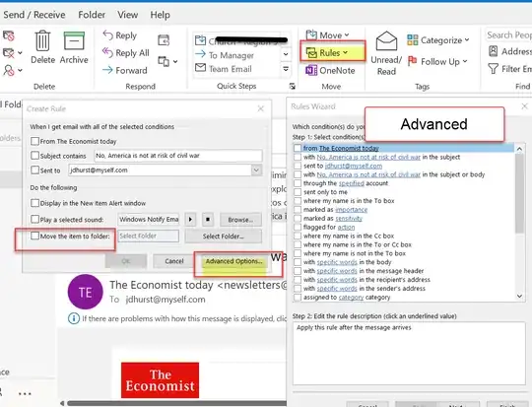Screen dimensions: 532x407
Task: Click the 'sensitivity' link in conditions
Action: click(x=349, y=218)
